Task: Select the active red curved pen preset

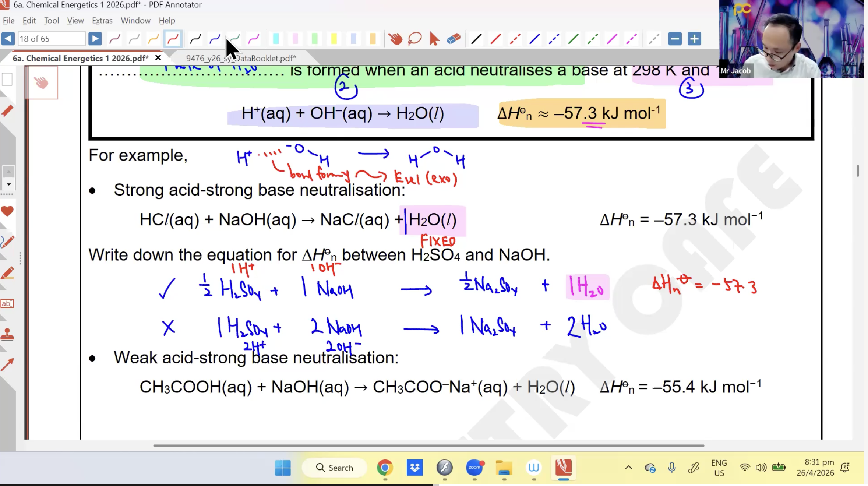Action: click(173, 39)
